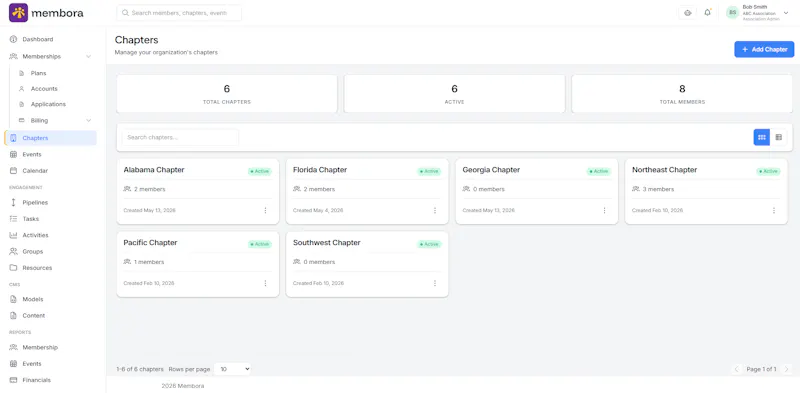Click the Activities chart icon
Image resolution: width=800 pixels, height=393 pixels.
pyautogui.click(x=13, y=235)
